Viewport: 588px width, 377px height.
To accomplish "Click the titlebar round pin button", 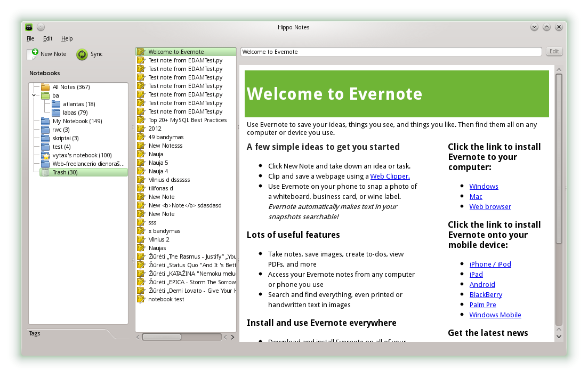I will (41, 27).
